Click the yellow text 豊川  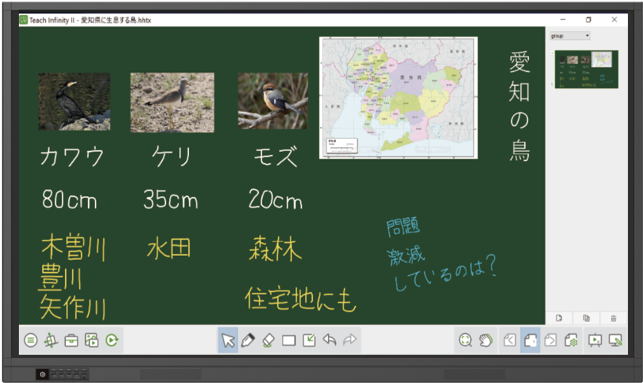coord(60,278)
